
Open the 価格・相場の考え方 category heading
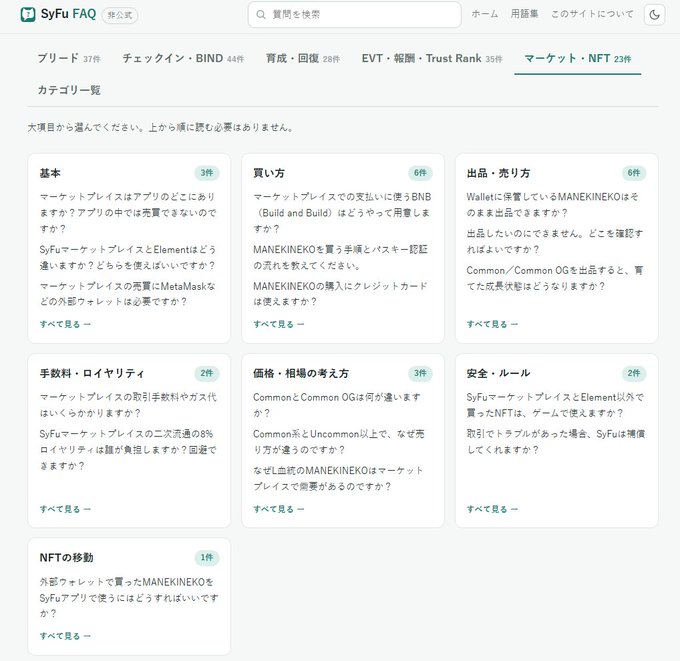tap(301, 373)
